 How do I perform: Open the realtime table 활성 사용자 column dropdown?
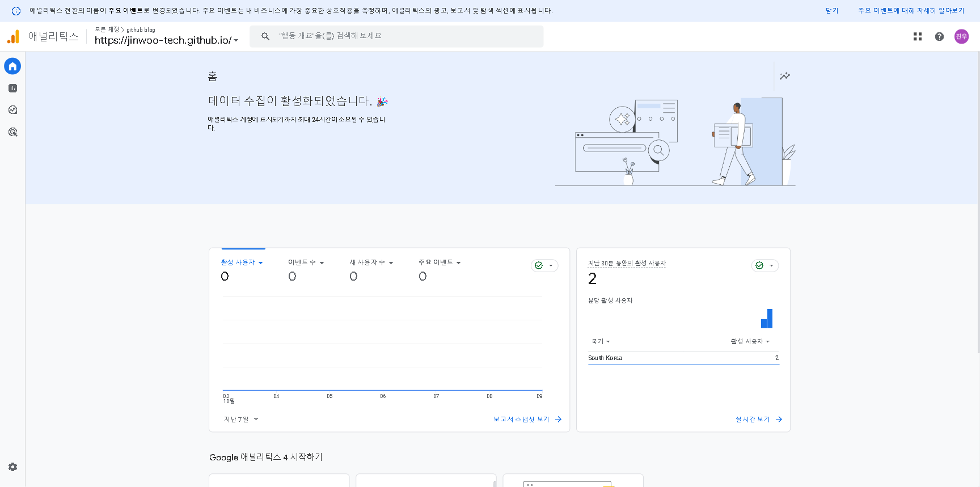point(750,341)
